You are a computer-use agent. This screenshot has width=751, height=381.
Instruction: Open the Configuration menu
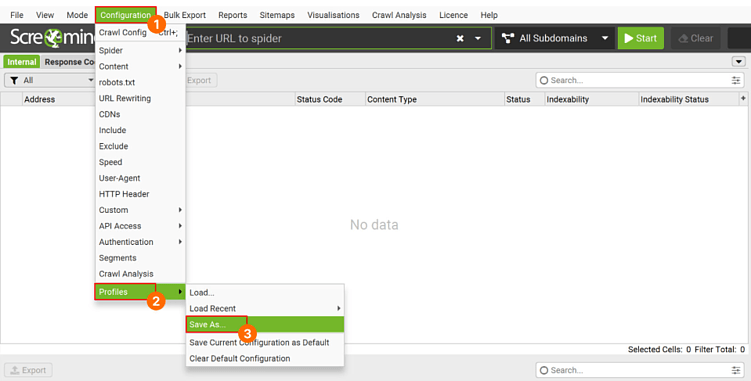[125, 15]
